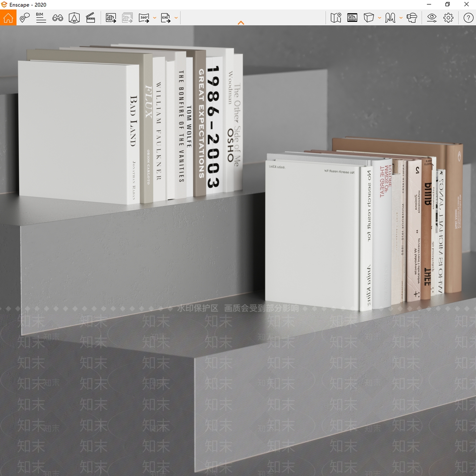Click the 3D cube icon
This screenshot has width=476, height=476.
[369, 18]
